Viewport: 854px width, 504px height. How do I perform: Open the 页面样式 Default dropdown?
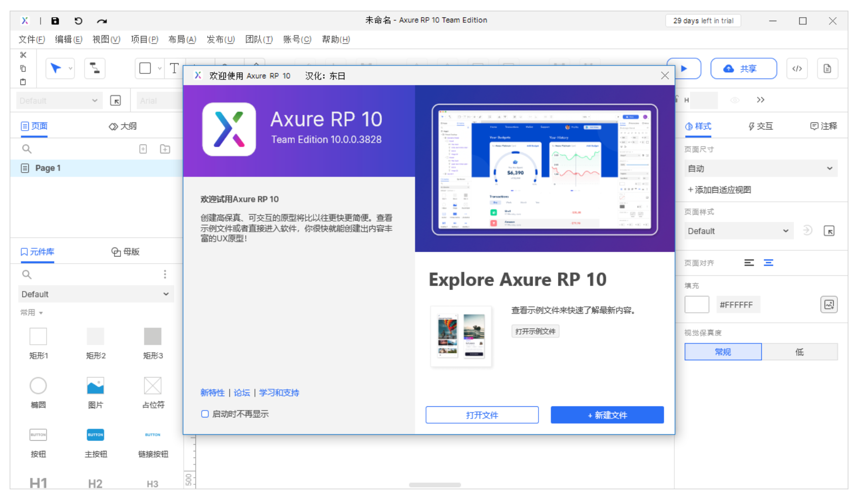pyautogui.click(x=739, y=231)
